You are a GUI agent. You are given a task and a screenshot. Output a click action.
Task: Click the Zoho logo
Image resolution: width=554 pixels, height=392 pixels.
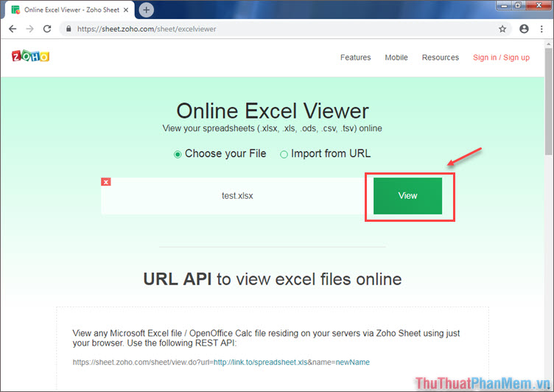click(30, 56)
